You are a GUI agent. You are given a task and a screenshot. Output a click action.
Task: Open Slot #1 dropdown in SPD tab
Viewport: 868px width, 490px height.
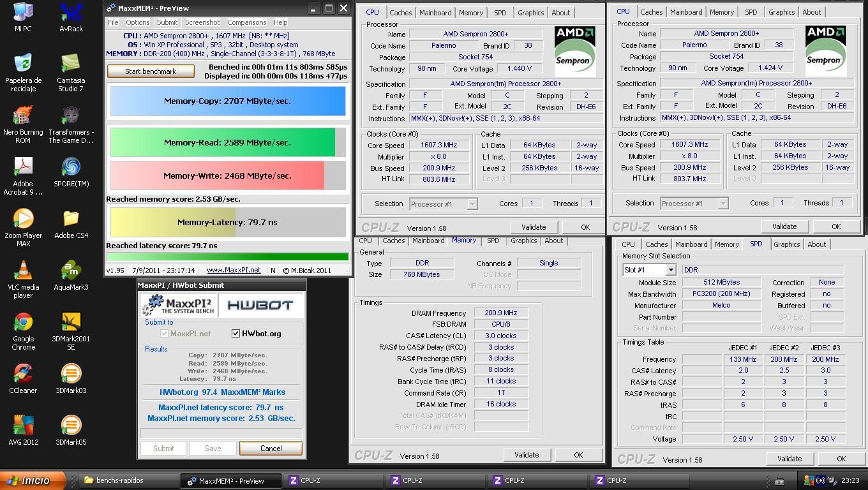click(x=670, y=270)
